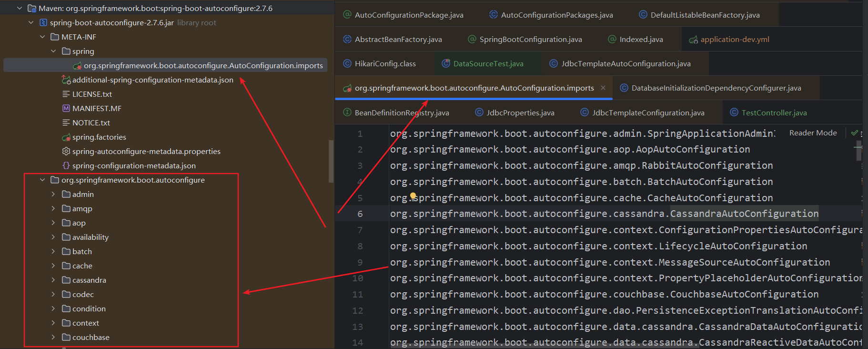Click the spring-autoconfigure-metadata.properties gear icon
The height and width of the screenshot is (349, 868).
click(x=66, y=151)
